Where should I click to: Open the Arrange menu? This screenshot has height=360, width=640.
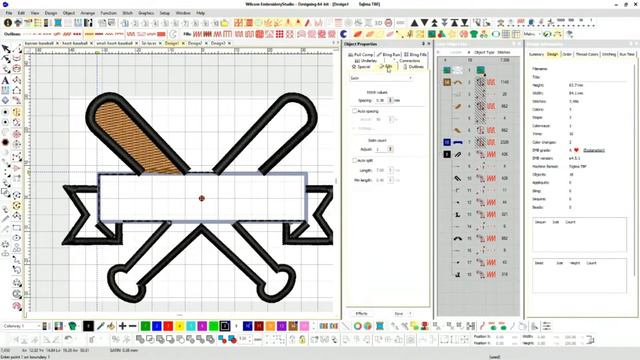click(x=87, y=13)
